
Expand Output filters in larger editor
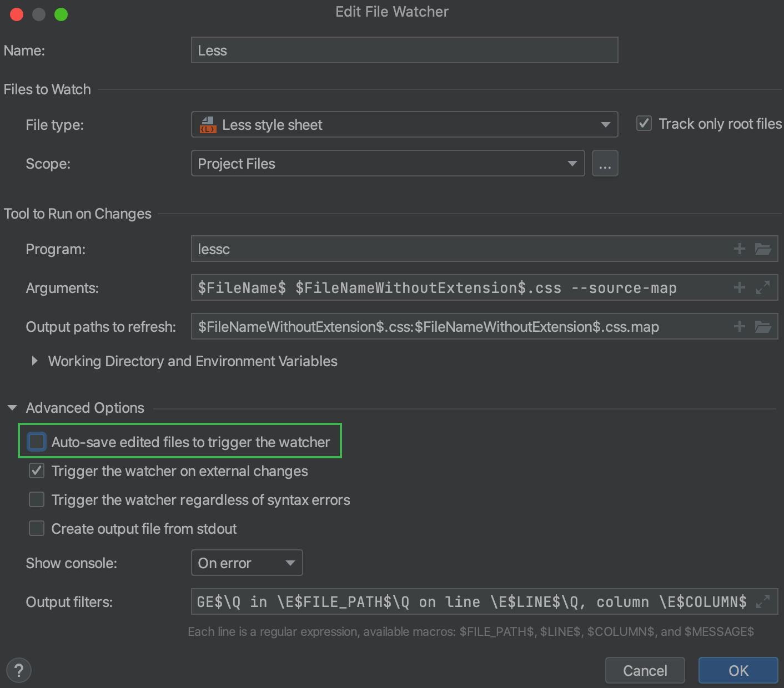pos(763,601)
